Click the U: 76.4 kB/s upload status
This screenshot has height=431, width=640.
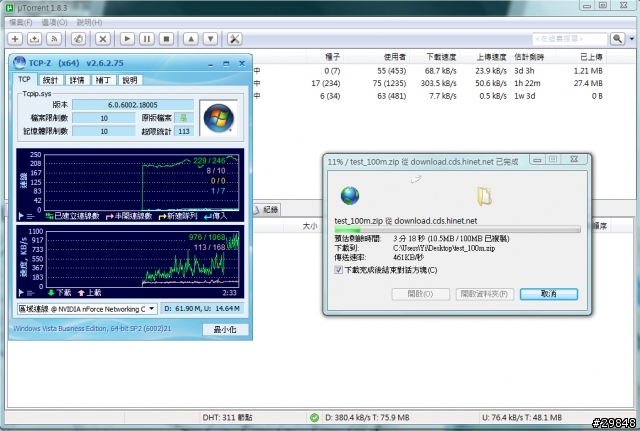point(522,417)
